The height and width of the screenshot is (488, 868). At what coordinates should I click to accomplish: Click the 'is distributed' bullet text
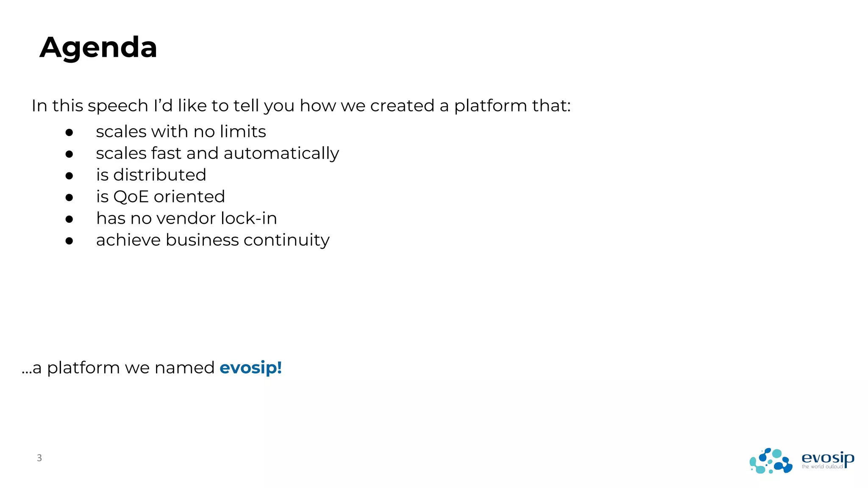pyautogui.click(x=151, y=175)
